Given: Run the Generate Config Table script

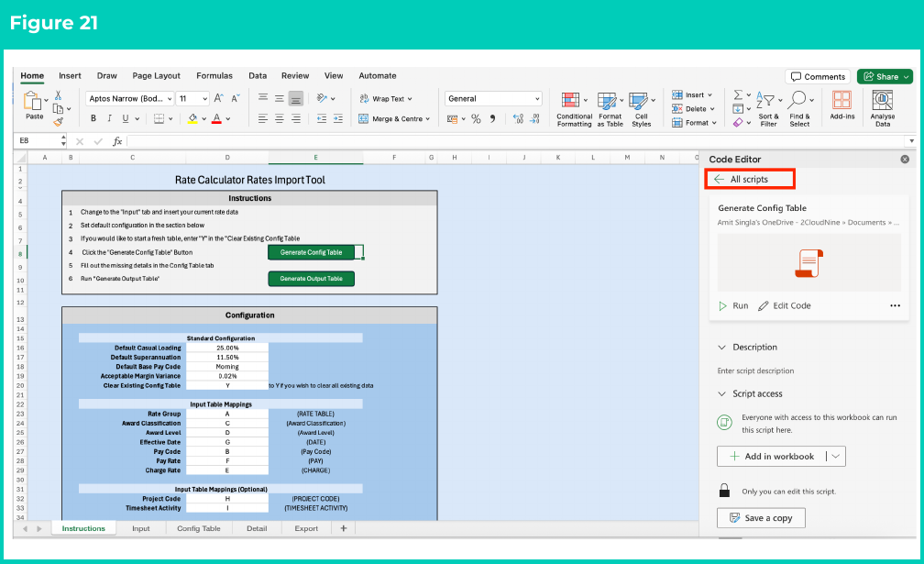Looking at the screenshot, I should coord(733,306).
